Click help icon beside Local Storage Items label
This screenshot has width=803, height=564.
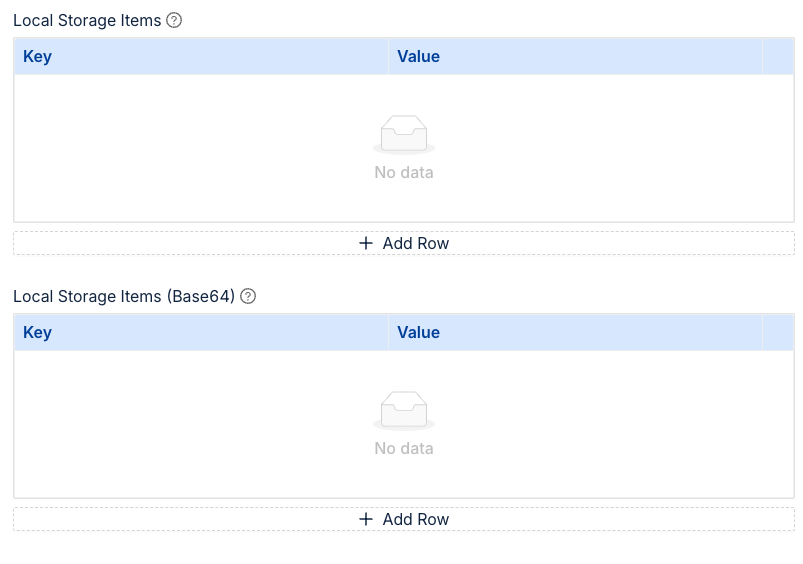174,20
